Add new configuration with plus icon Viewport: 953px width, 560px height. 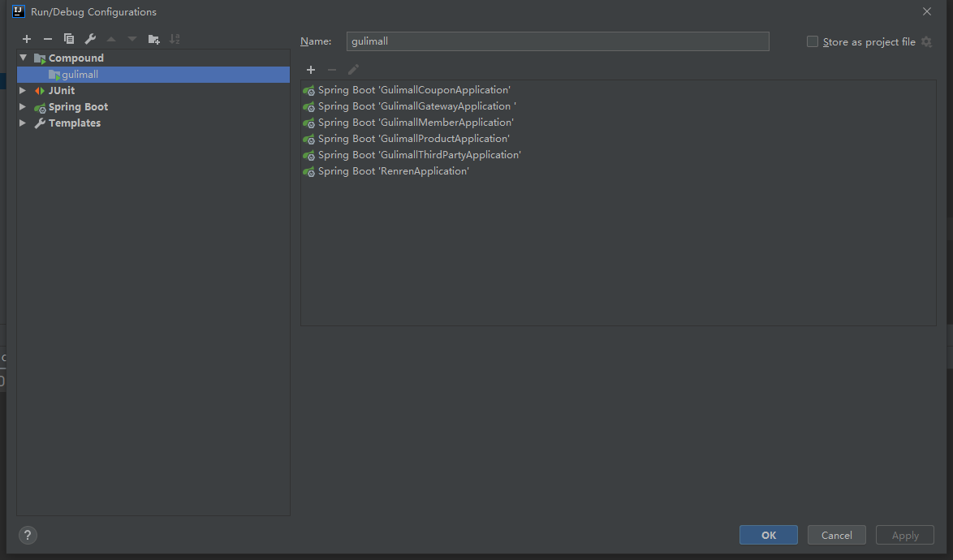tap(27, 39)
